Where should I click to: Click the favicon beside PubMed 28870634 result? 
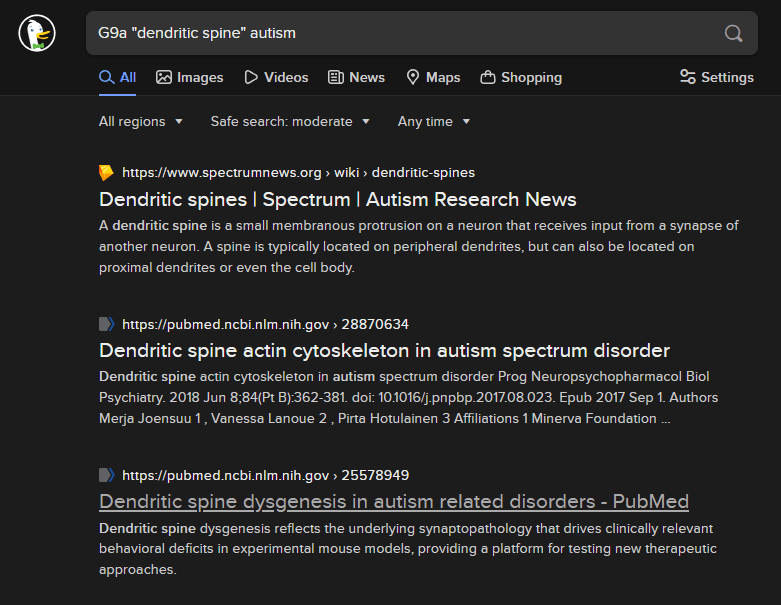[x=106, y=324]
